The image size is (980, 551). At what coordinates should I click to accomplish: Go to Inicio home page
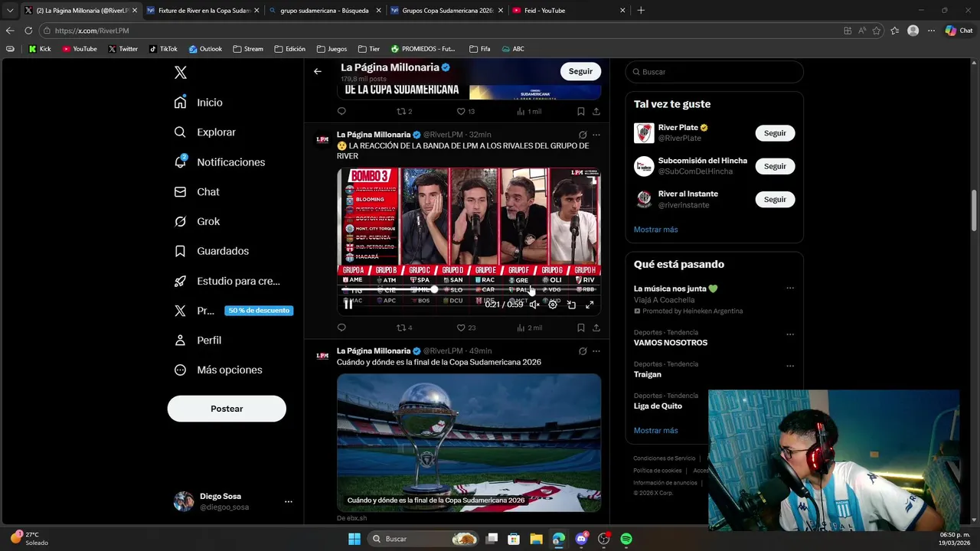pyautogui.click(x=198, y=103)
